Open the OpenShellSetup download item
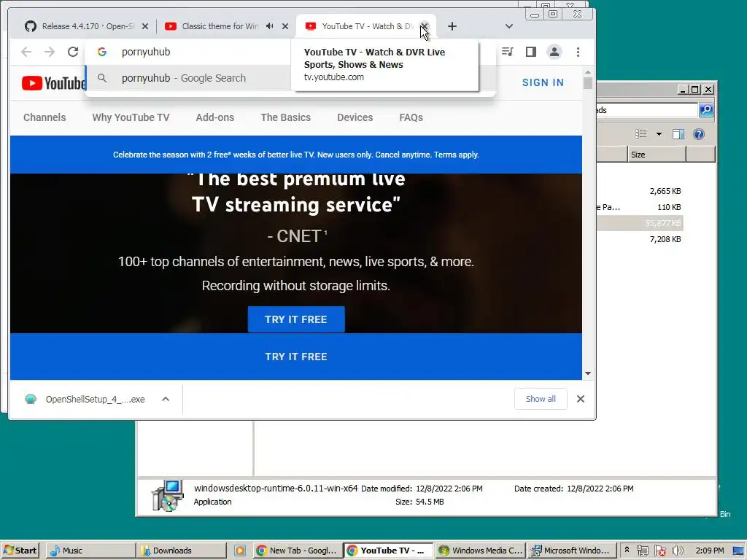The width and height of the screenshot is (747, 560). click(85, 399)
